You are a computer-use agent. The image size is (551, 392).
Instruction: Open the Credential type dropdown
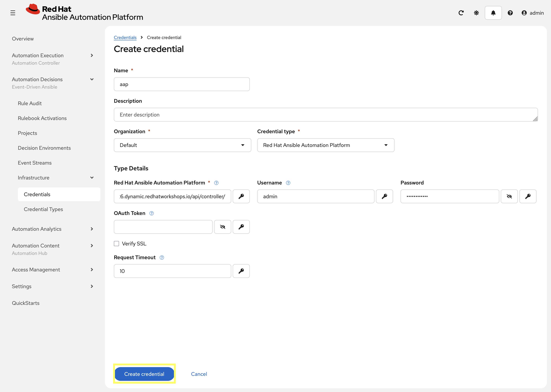coord(386,145)
